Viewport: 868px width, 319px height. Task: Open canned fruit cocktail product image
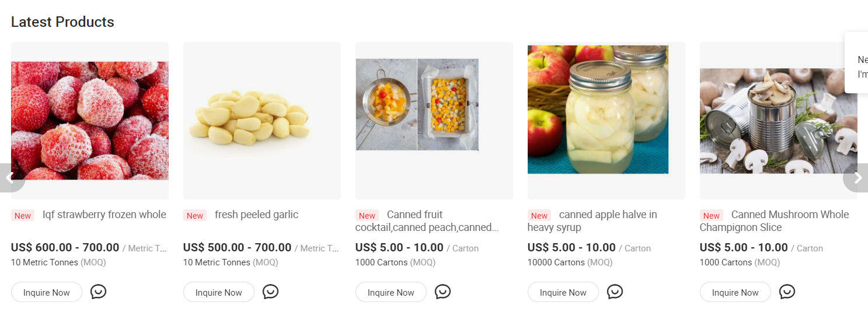[417, 105]
